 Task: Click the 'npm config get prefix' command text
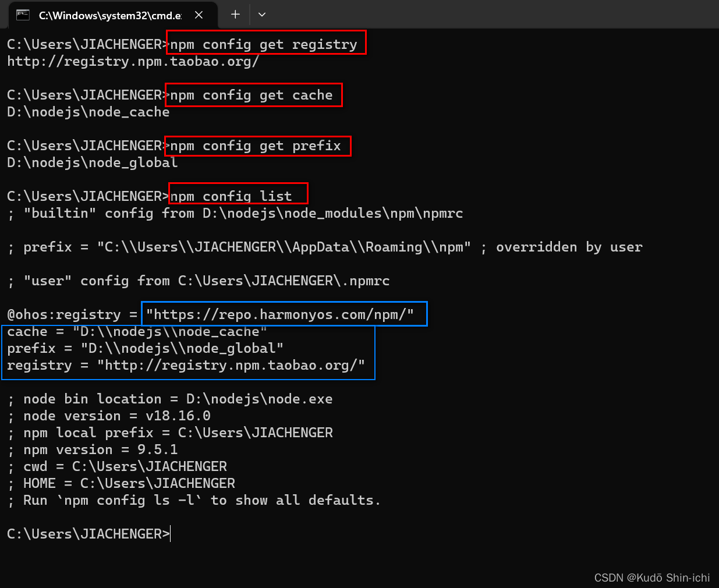coord(256,146)
